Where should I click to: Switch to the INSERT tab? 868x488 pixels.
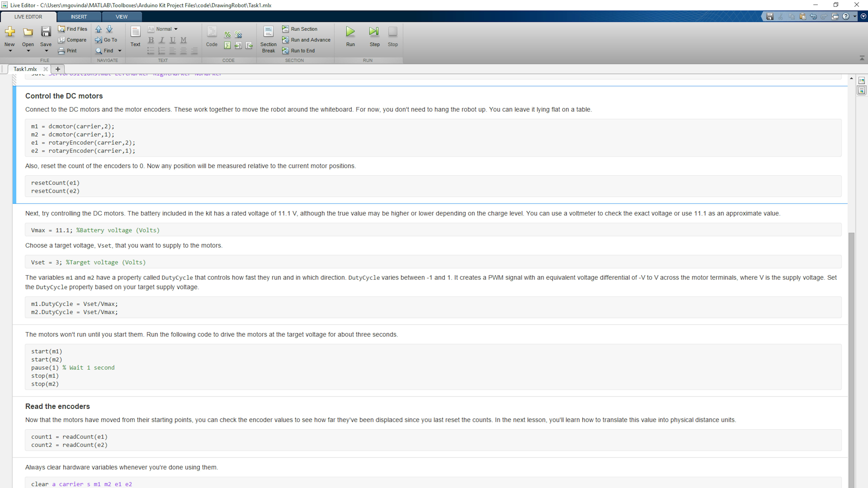(x=79, y=17)
